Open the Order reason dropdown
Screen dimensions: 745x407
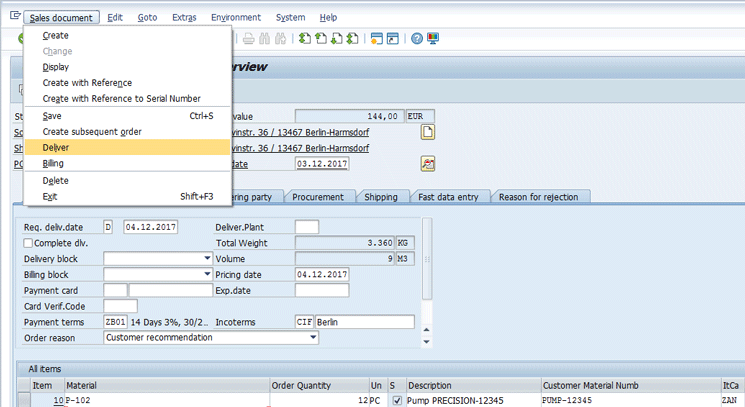[x=313, y=337]
